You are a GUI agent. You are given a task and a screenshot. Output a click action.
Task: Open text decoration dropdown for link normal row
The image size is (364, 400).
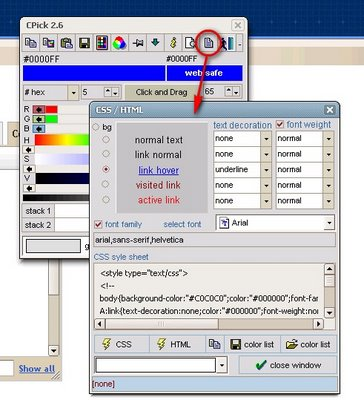pyautogui.click(x=266, y=154)
